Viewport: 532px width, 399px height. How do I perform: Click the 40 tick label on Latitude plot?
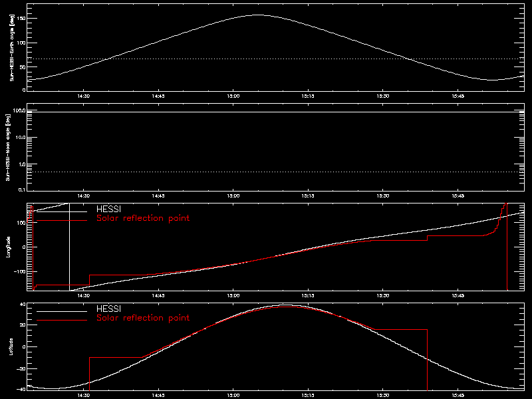23,305
